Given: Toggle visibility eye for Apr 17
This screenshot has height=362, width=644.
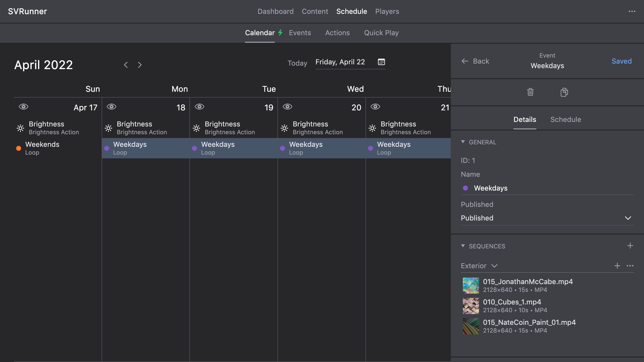Looking at the screenshot, I should (x=24, y=107).
